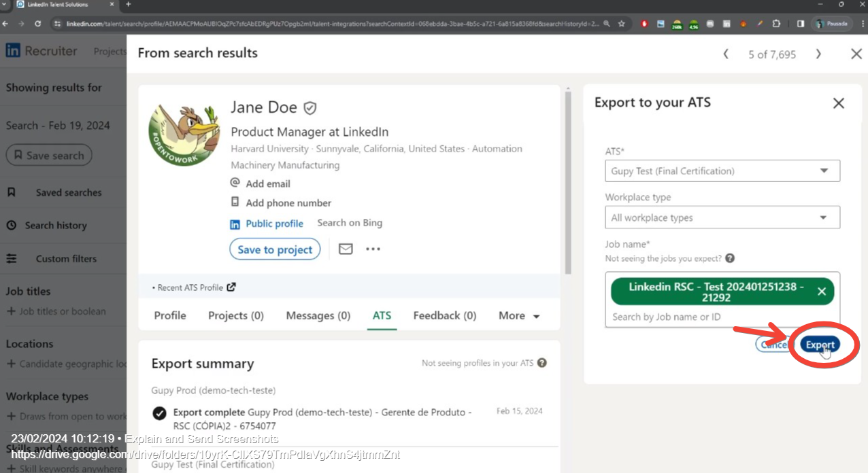Click the Gupy Prod (demo-tech-teste) heading
Image resolution: width=868 pixels, height=473 pixels.
213,391
